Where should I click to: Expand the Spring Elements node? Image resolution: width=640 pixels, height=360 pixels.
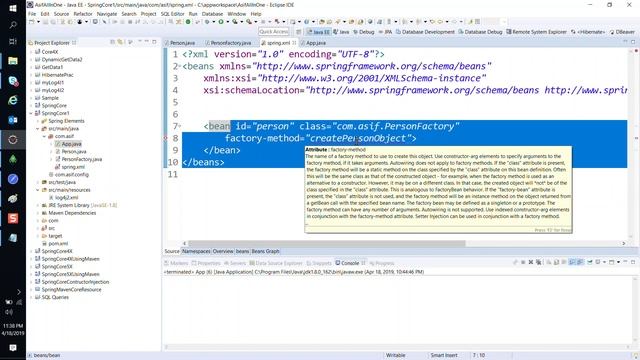[38, 121]
